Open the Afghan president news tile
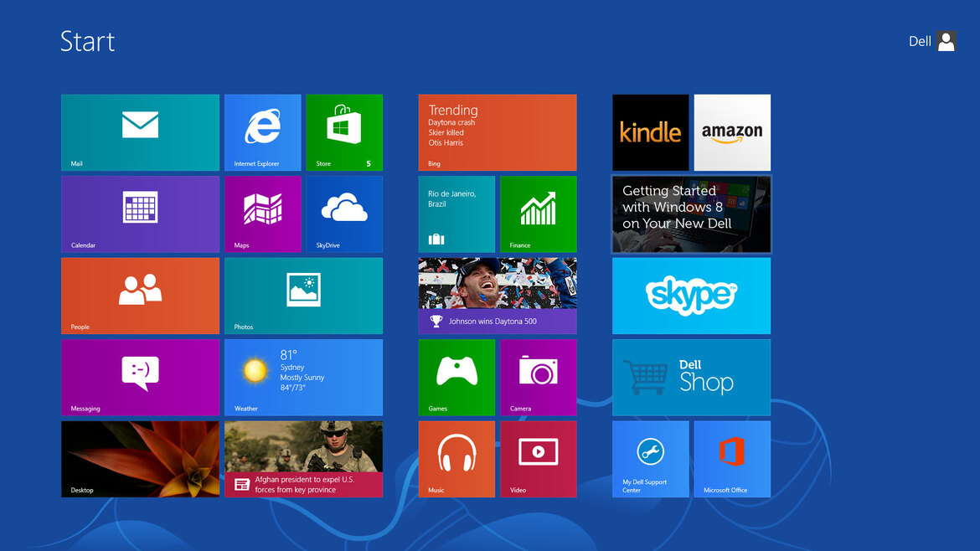This screenshot has height=551, width=980. pos(303,459)
